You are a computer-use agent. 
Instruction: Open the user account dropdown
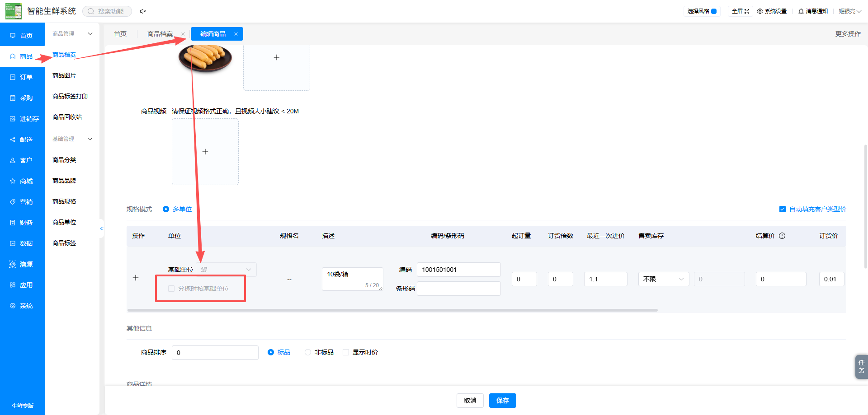click(850, 11)
